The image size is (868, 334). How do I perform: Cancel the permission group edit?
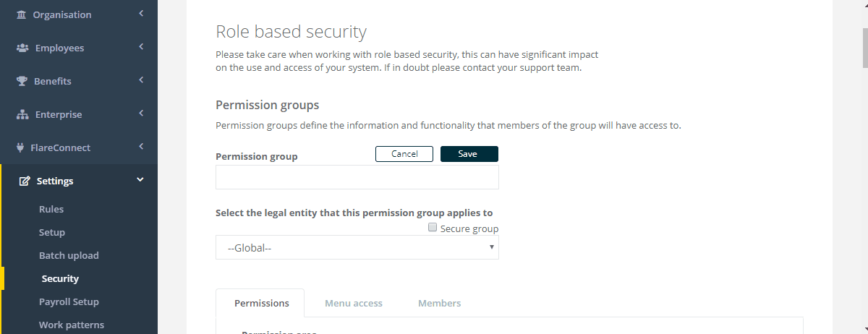pos(404,154)
